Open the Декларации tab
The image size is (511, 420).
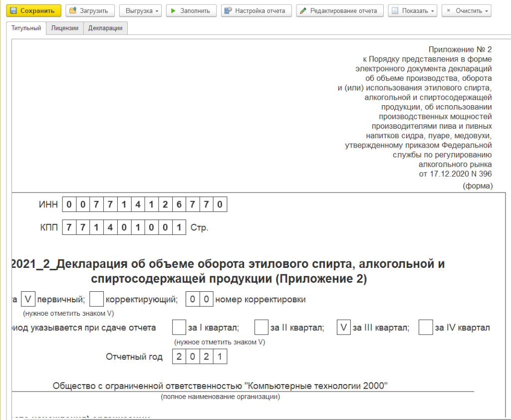pyautogui.click(x=105, y=28)
